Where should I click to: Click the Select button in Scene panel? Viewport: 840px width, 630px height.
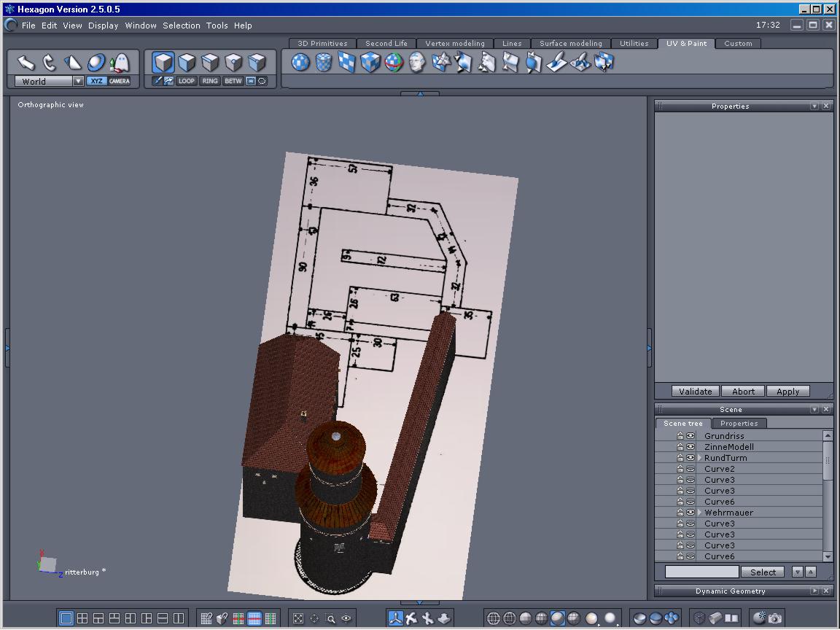[763, 572]
